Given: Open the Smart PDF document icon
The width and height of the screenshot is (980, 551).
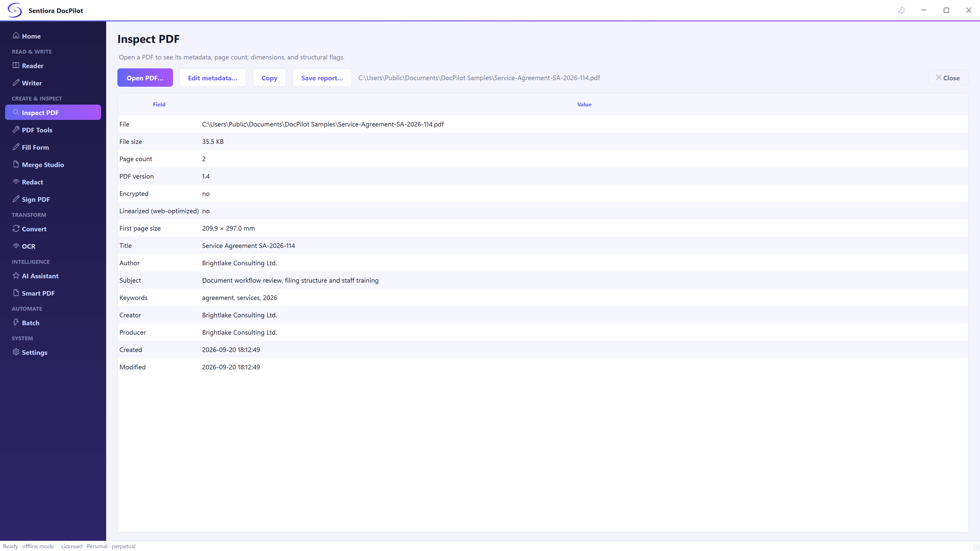Looking at the screenshot, I should (16, 292).
